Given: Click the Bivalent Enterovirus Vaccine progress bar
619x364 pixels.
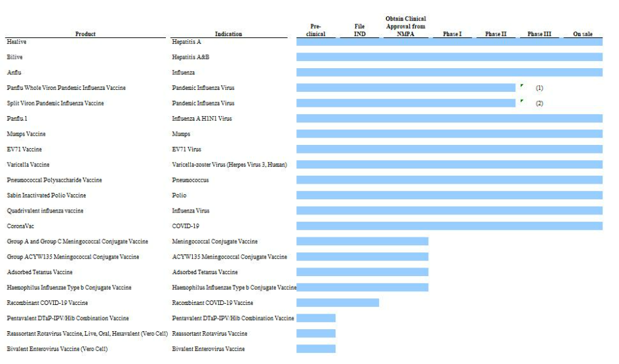Looking at the screenshot, I should tap(315, 349).
